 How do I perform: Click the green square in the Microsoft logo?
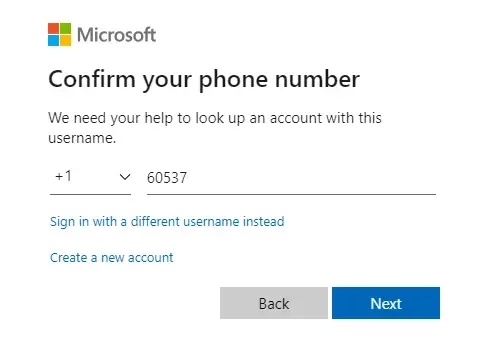[65, 28]
